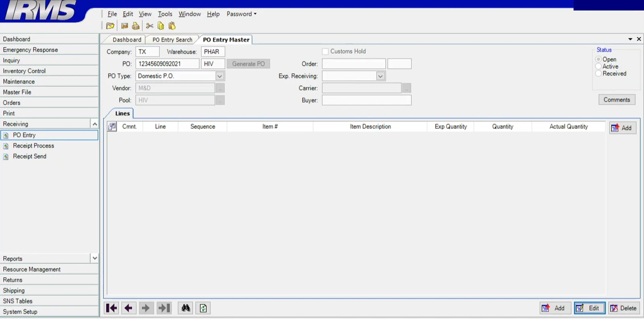Select the Open status radio button
644x319 pixels.
click(x=599, y=59)
